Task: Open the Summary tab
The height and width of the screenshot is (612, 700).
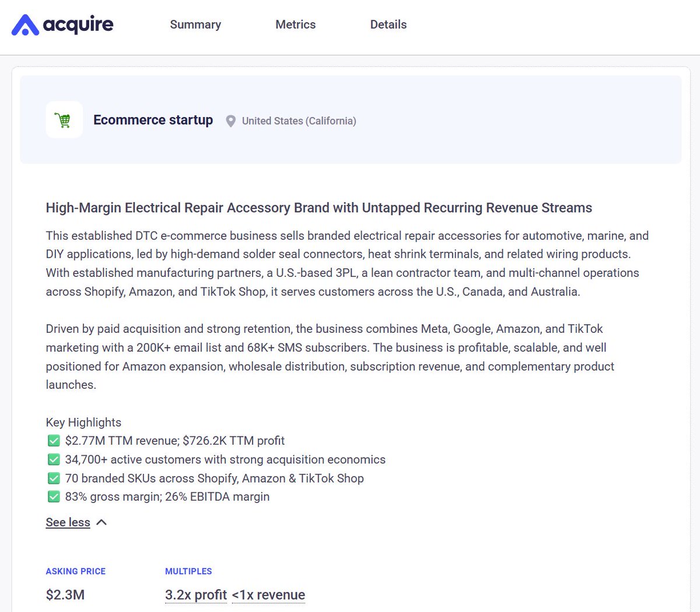Action: click(195, 24)
